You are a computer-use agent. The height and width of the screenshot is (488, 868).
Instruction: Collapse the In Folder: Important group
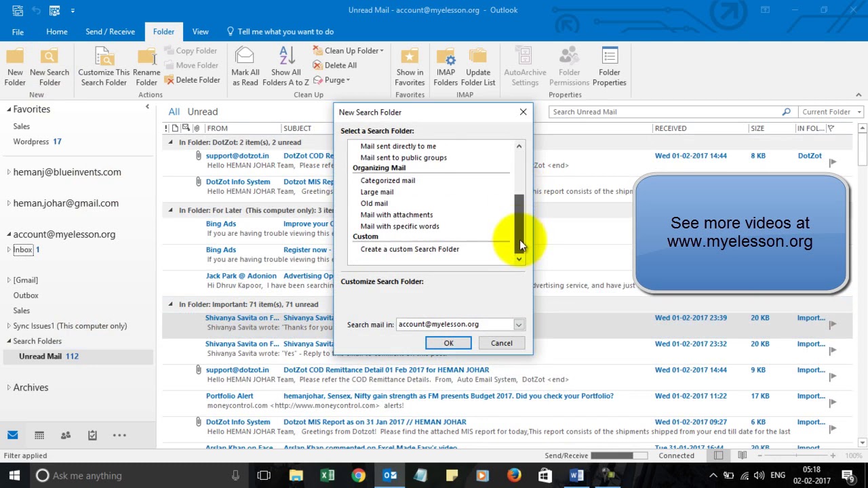170,304
